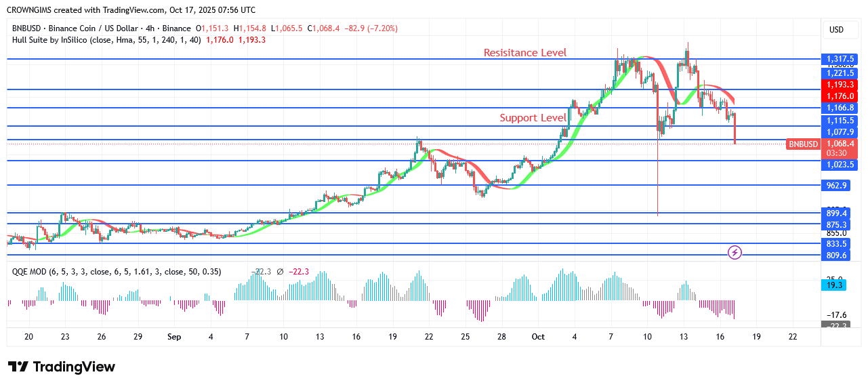Click the red 1,176.0 Hull value label
This screenshot has height=387, width=868.
(x=840, y=96)
